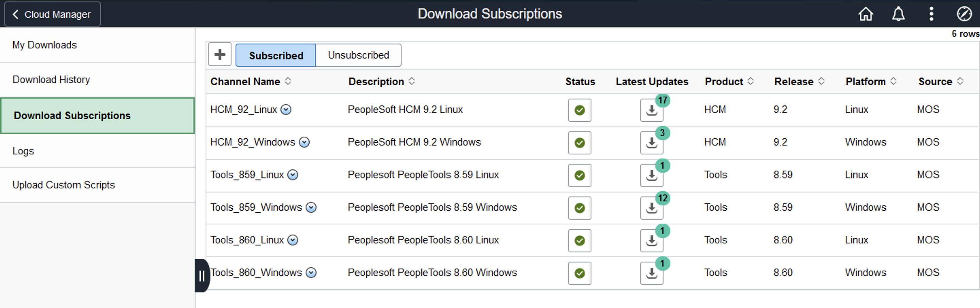Add a new subscription with plus button
The width and height of the screenshot is (980, 308).
click(x=220, y=55)
